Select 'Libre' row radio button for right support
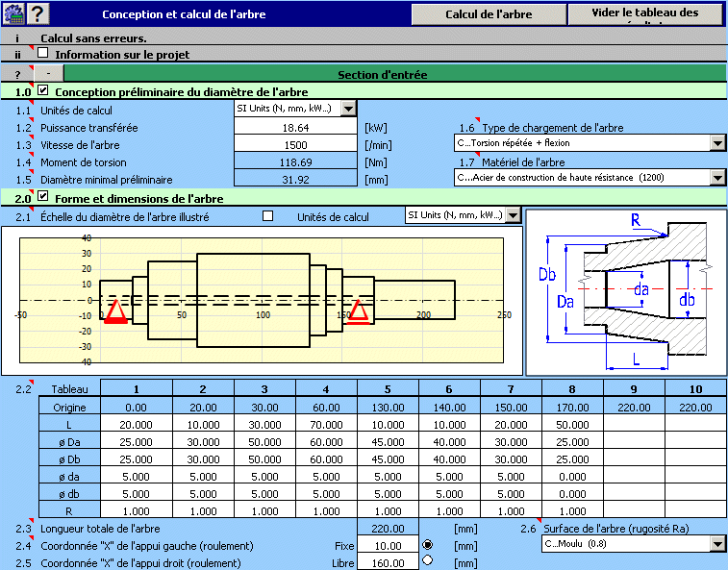 click(428, 560)
